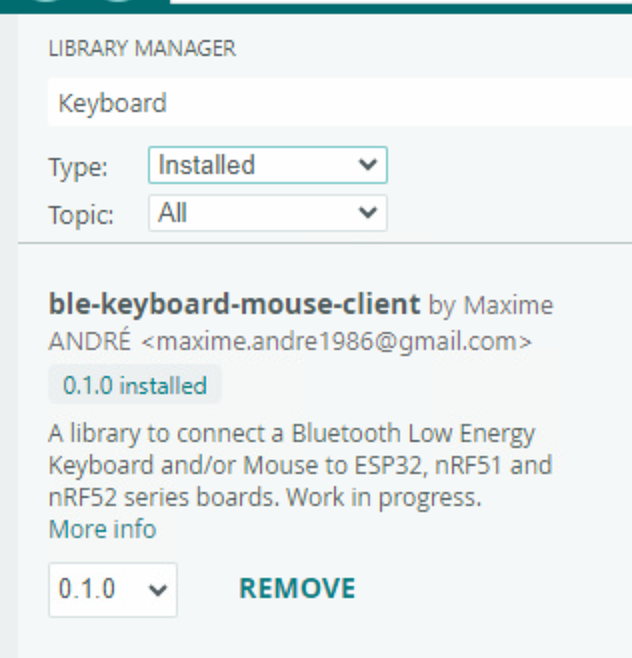This screenshot has height=658, width=632.
Task: Click the chevron arrow on the Installed dropdown
Action: coord(367,165)
